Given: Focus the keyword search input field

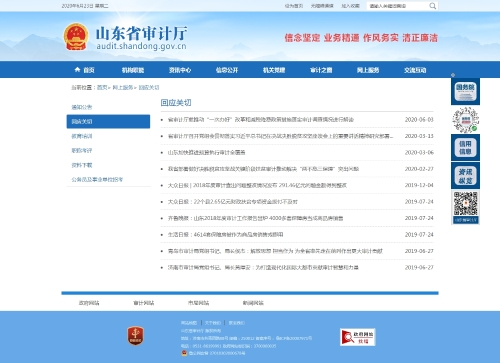Looking at the screenshot, I should pyautogui.click(x=398, y=6).
